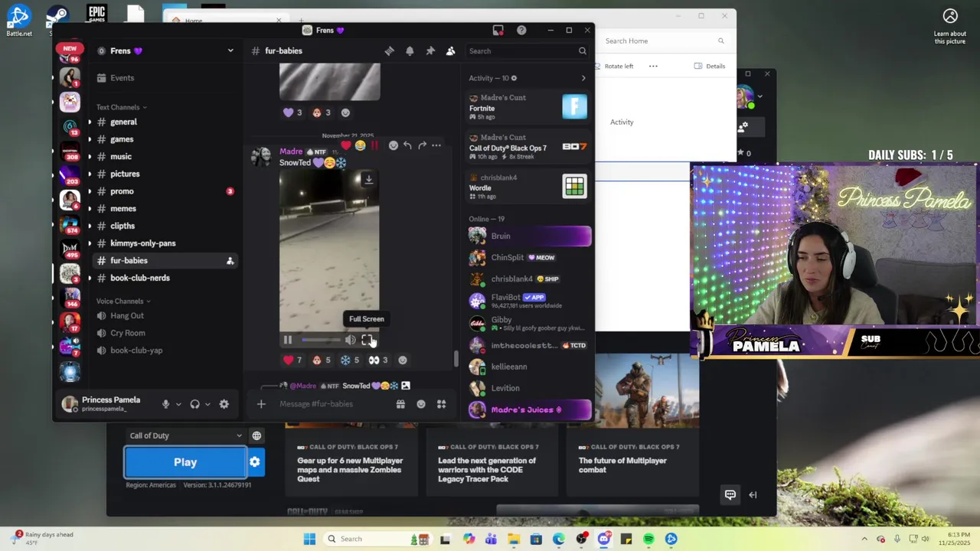
Task: Toggle purple heart reaction showing 3
Action: click(x=293, y=112)
